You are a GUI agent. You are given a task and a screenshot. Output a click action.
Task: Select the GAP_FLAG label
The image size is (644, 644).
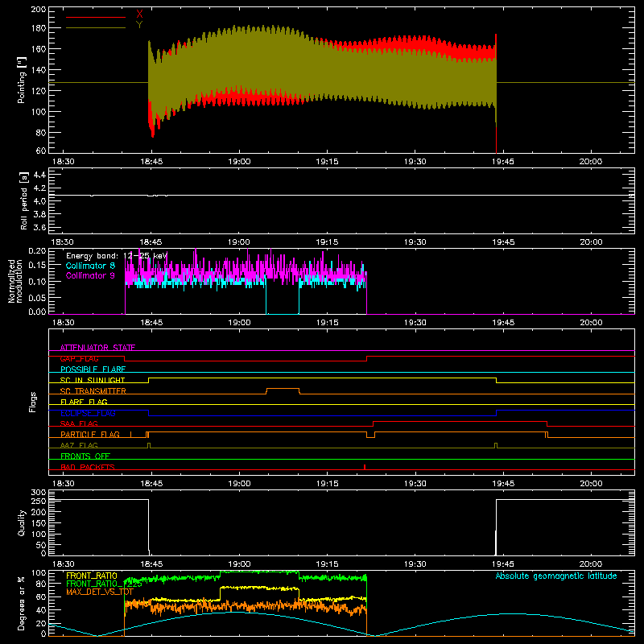tap(79, 358)
